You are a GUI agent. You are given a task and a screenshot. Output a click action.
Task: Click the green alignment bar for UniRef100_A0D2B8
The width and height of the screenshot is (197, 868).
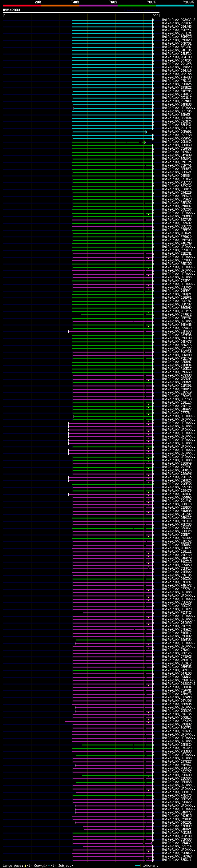[x=113, y=833]
